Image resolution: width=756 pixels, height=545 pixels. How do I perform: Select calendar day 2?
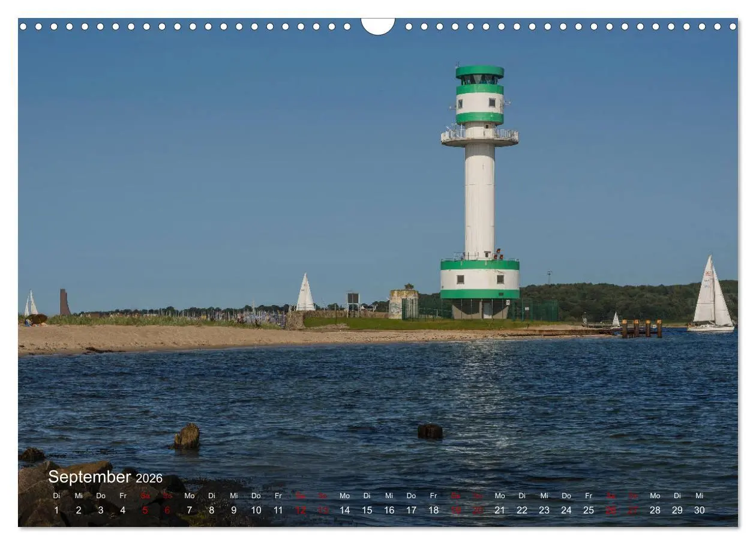tap(79, 510)
